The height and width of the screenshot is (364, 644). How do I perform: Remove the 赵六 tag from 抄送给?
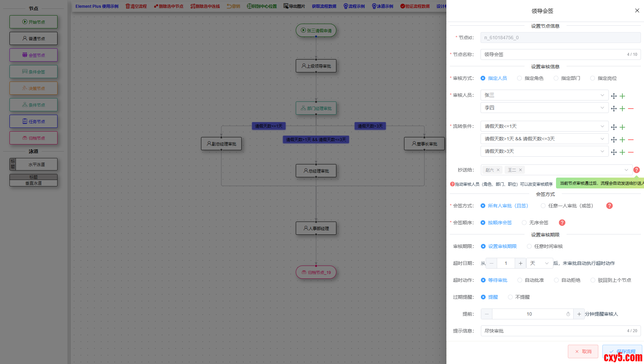tap(498, 170)
